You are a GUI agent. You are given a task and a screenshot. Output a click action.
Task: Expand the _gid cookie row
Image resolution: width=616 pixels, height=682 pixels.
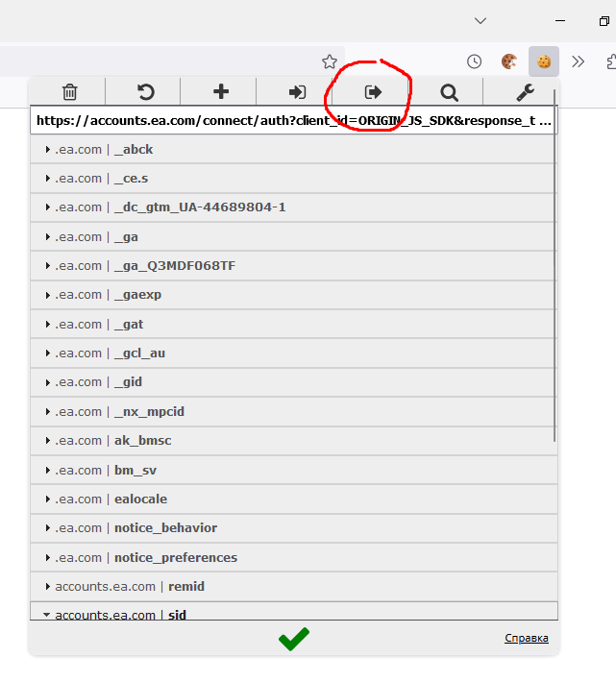[294, 382]
